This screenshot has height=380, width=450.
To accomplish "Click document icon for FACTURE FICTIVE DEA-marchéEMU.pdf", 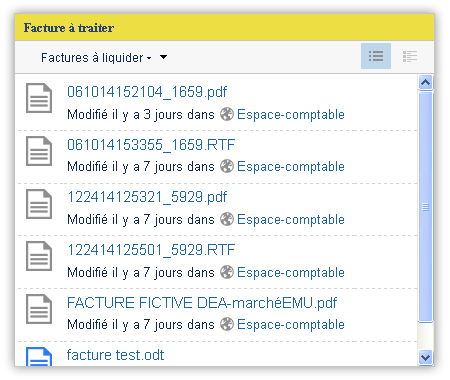I will click(39, 309).
